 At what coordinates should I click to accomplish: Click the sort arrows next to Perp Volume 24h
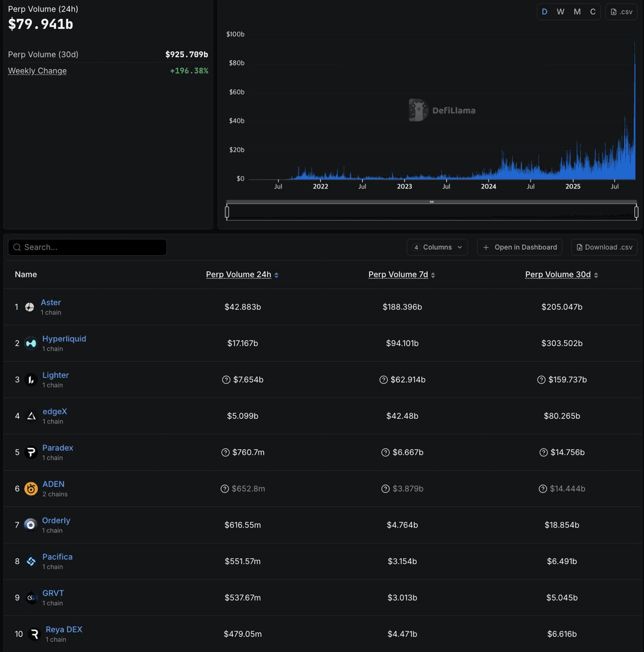(276, 275)
